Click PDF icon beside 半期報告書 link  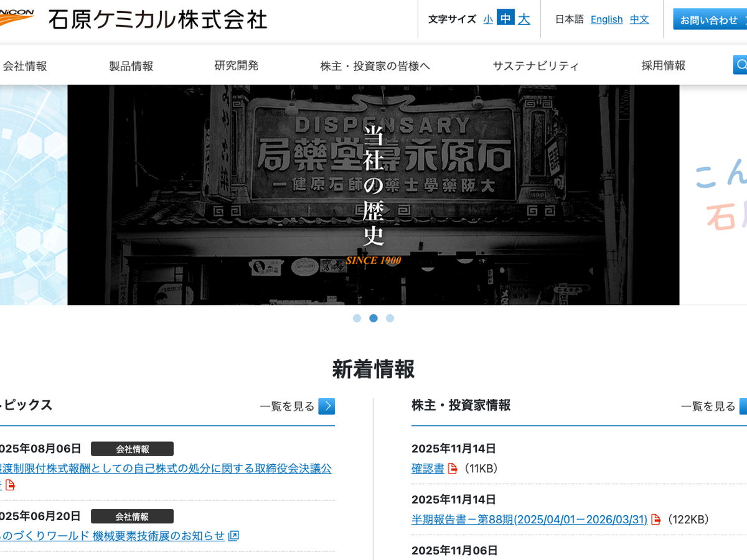(x=655, y=520)
